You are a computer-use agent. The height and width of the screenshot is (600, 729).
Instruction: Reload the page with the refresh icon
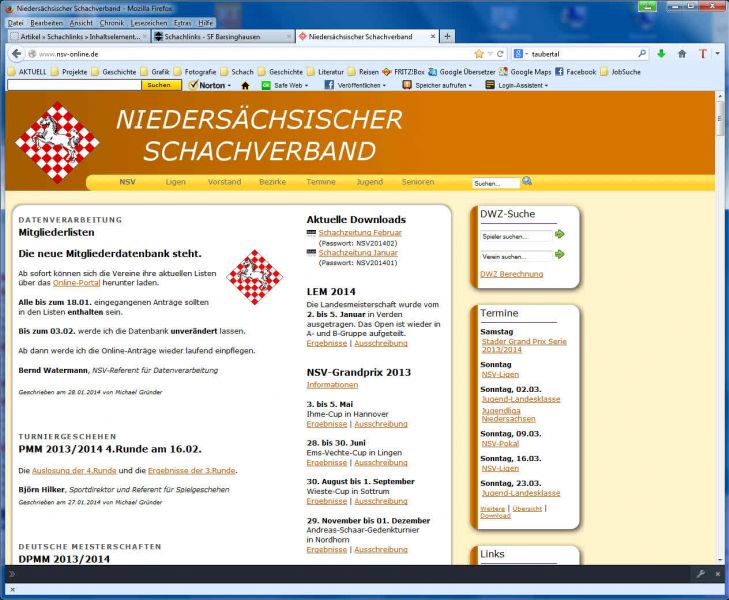pyautogui.click(x=500, y=54)
